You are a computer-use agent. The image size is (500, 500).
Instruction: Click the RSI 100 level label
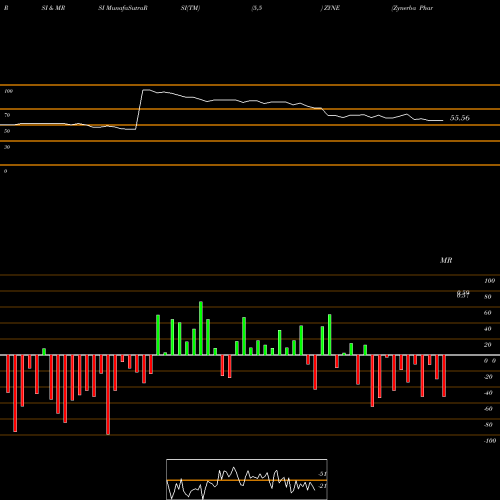click(8, 91)
